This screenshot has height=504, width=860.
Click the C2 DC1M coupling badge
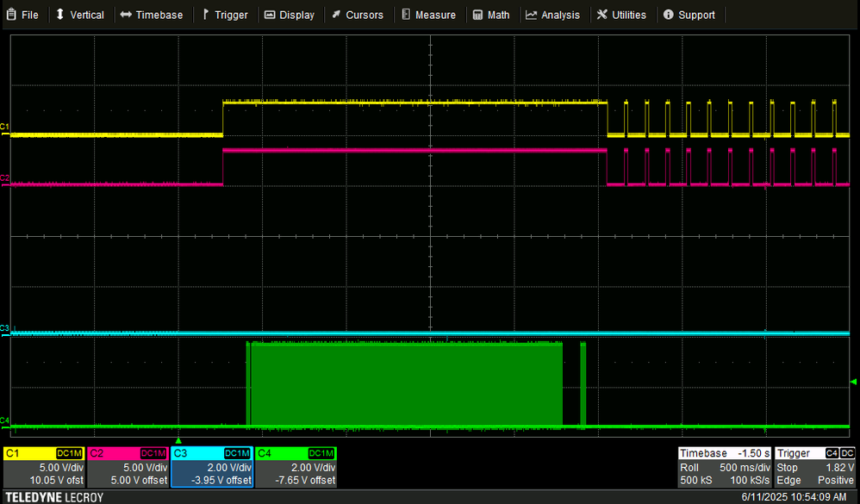(153, 453)
